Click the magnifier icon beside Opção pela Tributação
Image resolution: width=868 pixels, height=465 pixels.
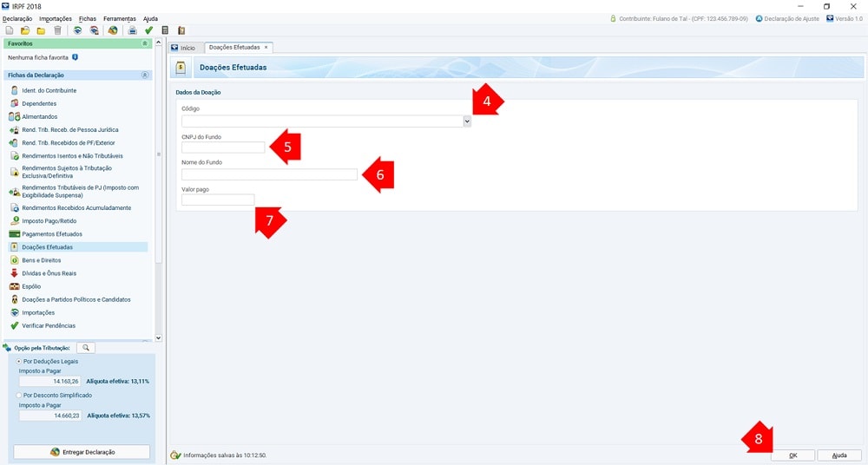[x=86, y=348]
